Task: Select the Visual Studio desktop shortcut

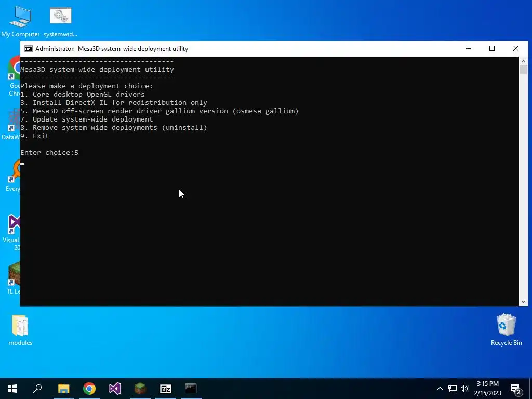Action: (x=12, y=232)
